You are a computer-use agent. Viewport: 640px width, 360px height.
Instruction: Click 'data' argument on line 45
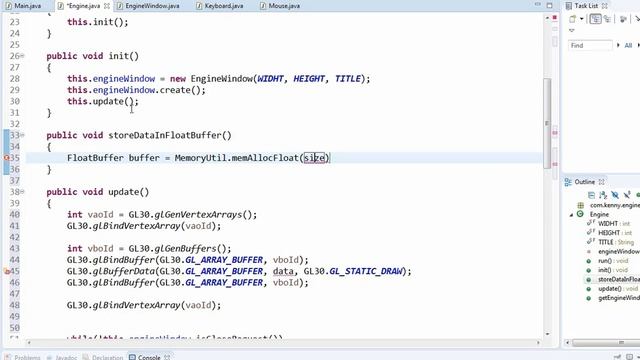coord(283,271)
